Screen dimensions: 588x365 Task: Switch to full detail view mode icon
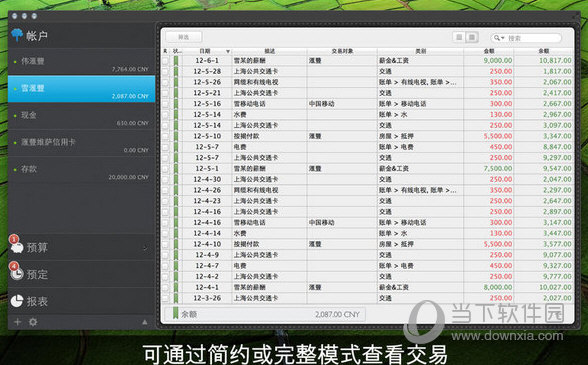tap(472, 37)
